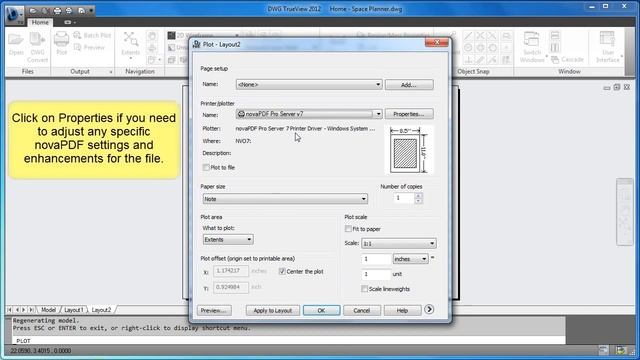Screen dimensions: 640x360
Task: Enable the Plot to file checkbox
Action: [x=206, y=167]
